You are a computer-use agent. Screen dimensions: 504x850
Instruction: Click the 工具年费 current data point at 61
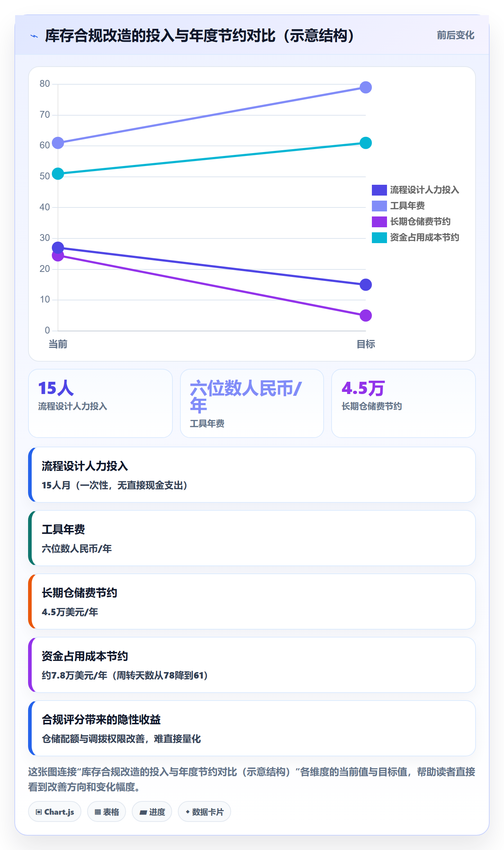point(58,143)
